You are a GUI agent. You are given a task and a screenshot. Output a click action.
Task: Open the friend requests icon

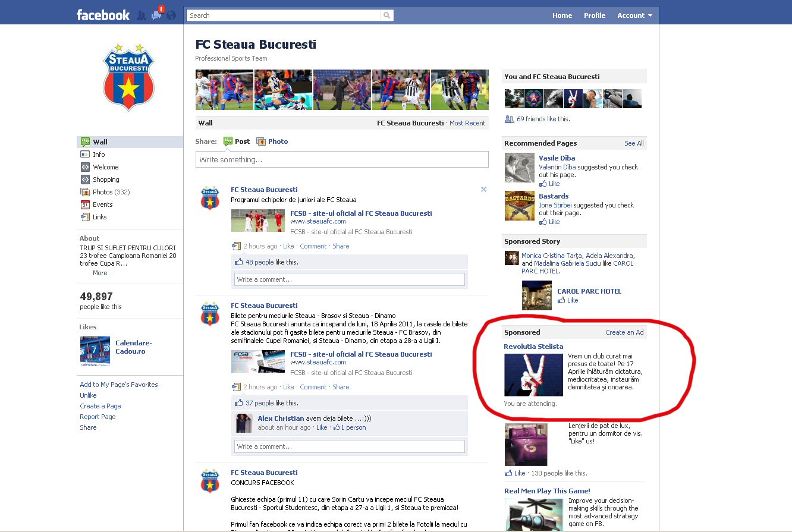[142, 15]
